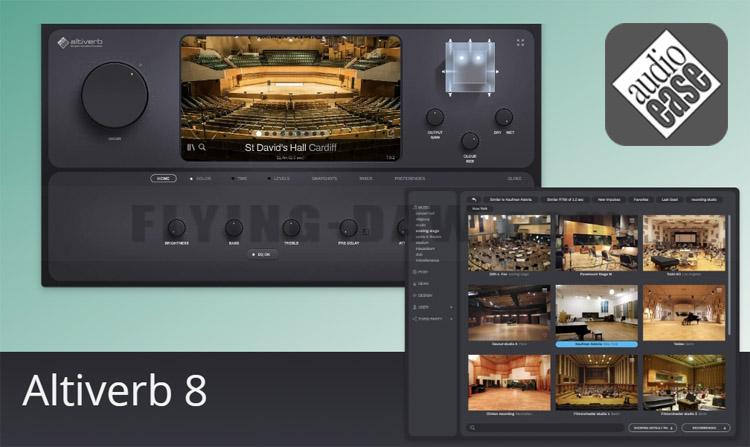Click the Close button on tab row
750x447 pixels.
(515, 179)
